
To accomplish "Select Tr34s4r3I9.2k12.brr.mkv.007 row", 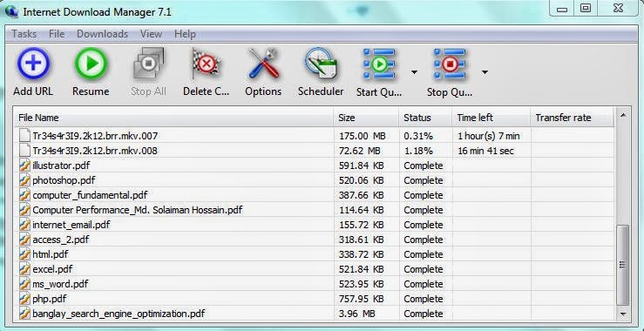I will click(x=315, y=136).
